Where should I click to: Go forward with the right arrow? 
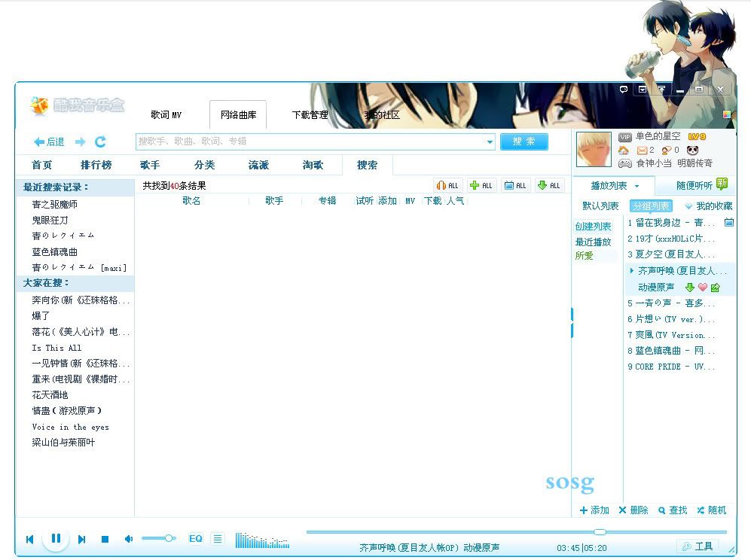[81, 142]
